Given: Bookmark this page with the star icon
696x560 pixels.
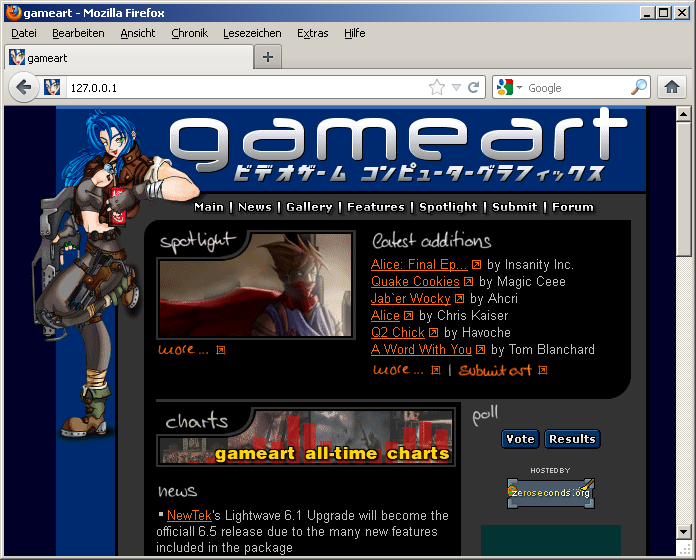Looking at the screenshot, I should tap(436, 87).
